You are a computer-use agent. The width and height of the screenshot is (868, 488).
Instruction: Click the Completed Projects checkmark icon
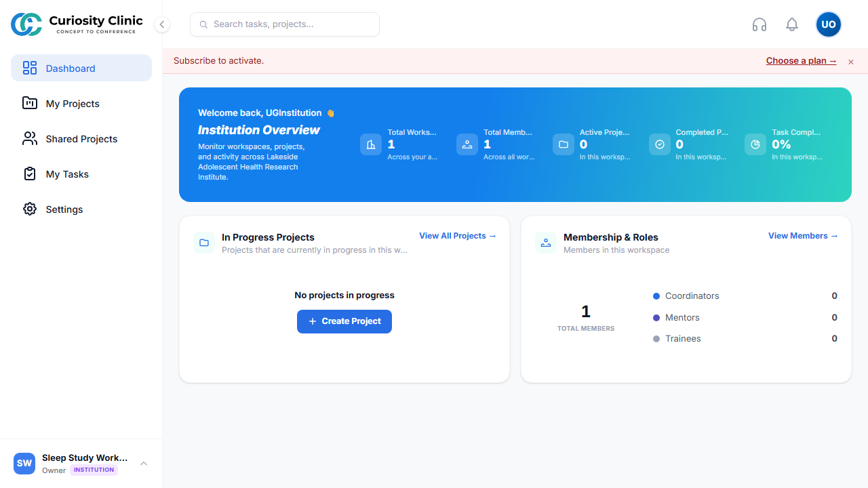click(660, 144)
